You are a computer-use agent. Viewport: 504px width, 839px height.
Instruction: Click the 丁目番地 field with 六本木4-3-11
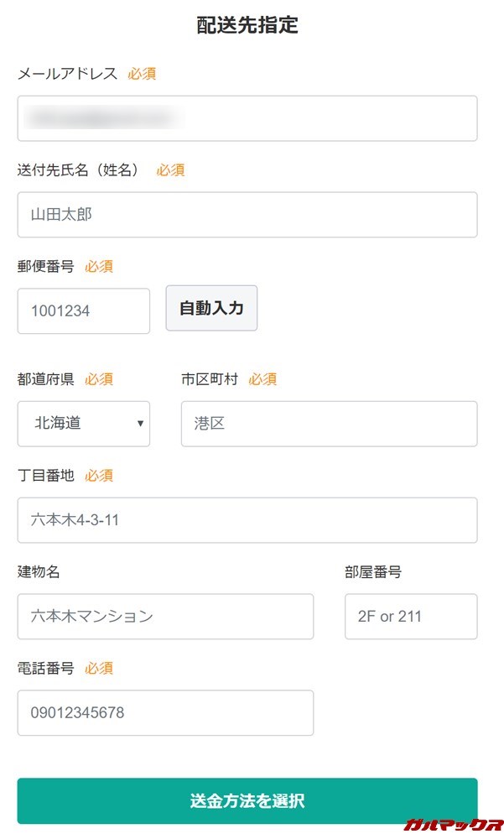247,520
